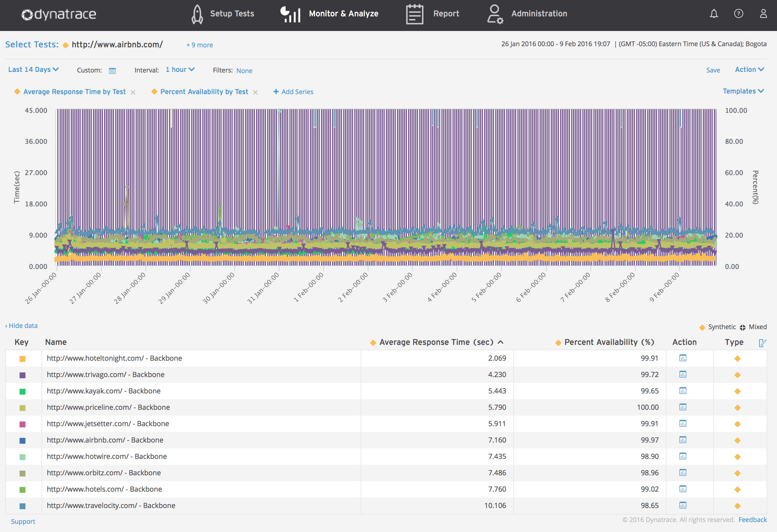Open chart action for hotels.com row
777x532 pixels.
pyautogui.click(x=683, y=489)
